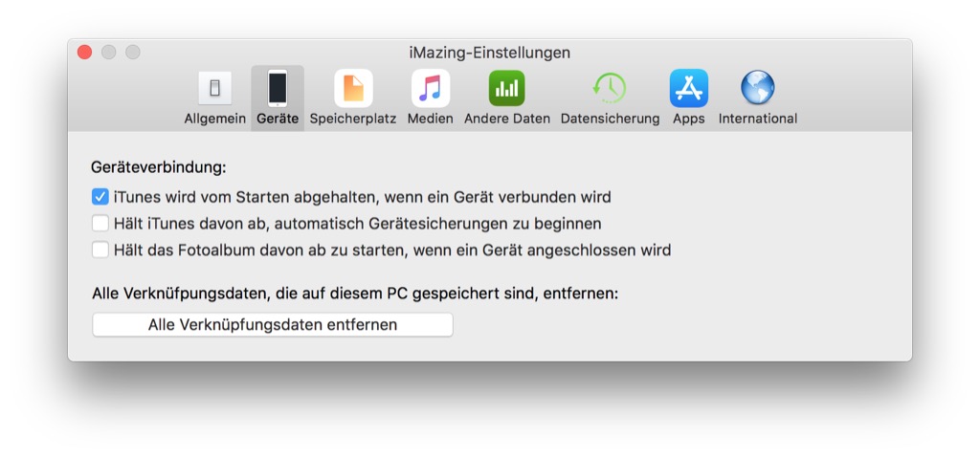Image resolution: width=980 pixels, height=458 pixels.
Task: Click the International tab label
Action: (758, 119)
